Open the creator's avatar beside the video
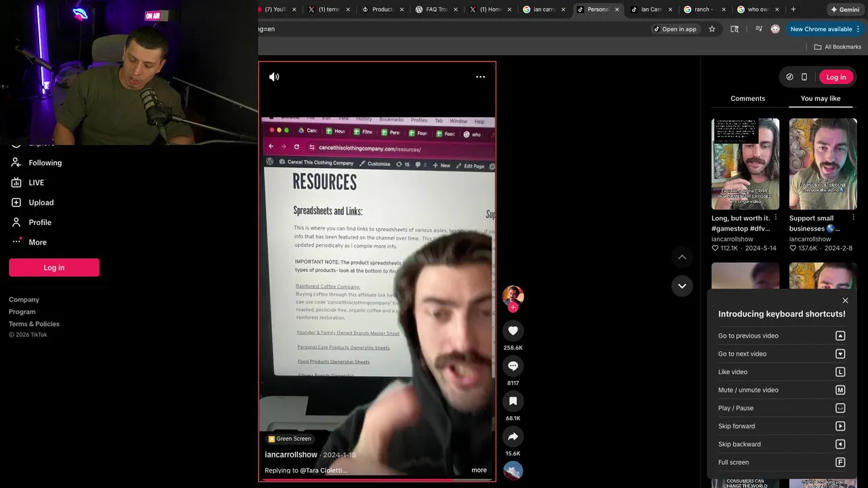868x488 pixels. point(513,296)
